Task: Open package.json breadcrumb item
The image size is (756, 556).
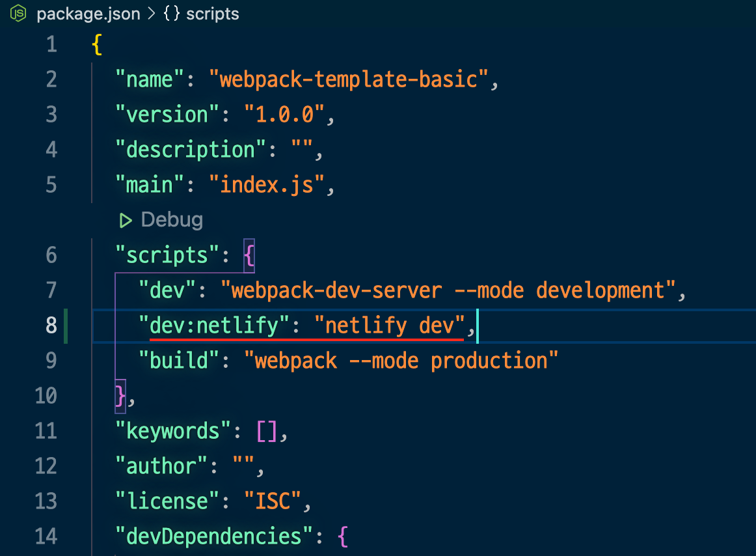Action: tap(88, 14)
